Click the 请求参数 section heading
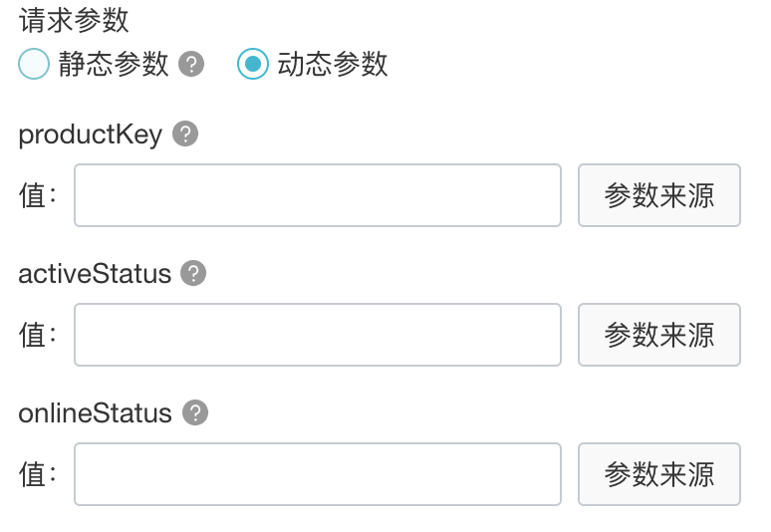This screenshot has height=532, width=771. pyautogui.click(x=74, y=20)
